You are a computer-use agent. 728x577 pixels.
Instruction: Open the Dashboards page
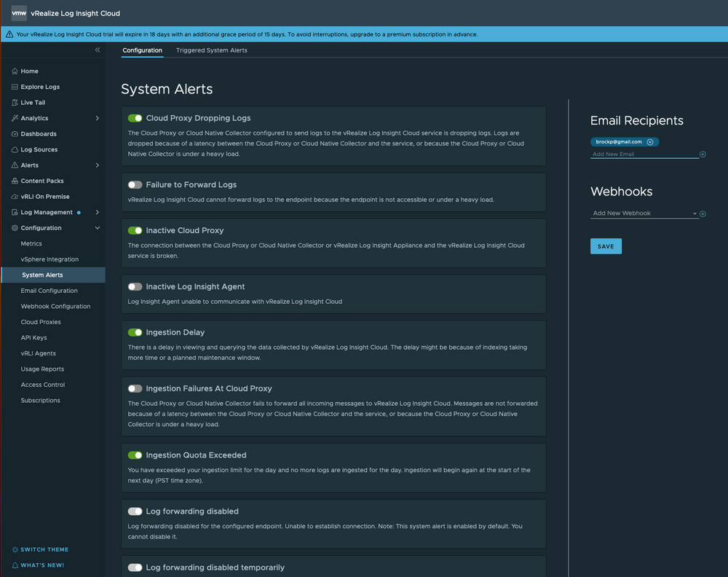tap(39, 134)
